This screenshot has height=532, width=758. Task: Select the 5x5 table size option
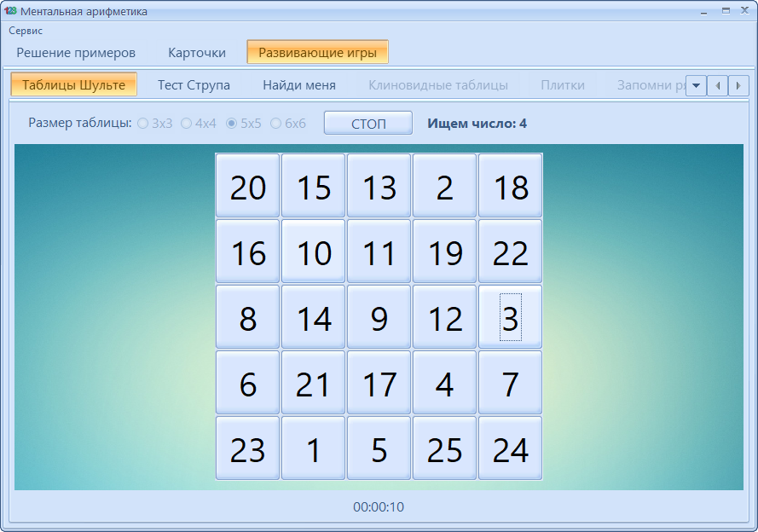[x=231, y=124]
